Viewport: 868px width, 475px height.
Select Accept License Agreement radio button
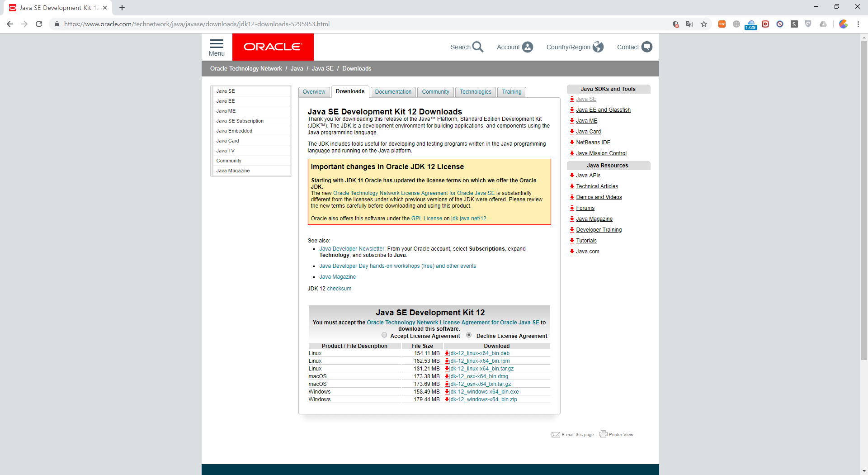pyautogui.click(x=384, y=335)
